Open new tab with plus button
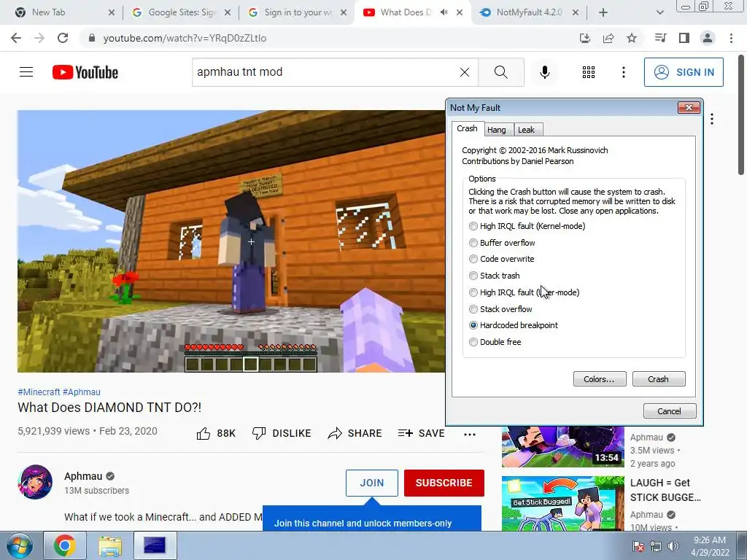747x560 pixels. (603, 12)
